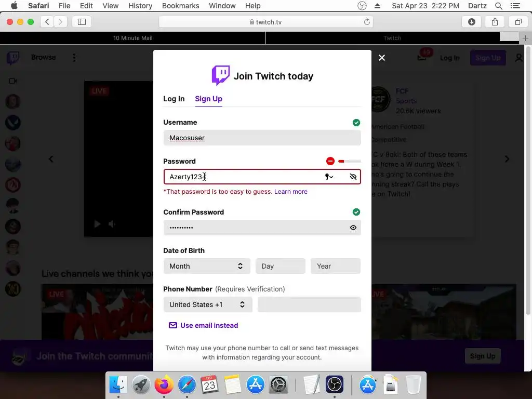Switch to the 10 Minute Mail tab
Screen dimensions: 532x399
(132, 38)
